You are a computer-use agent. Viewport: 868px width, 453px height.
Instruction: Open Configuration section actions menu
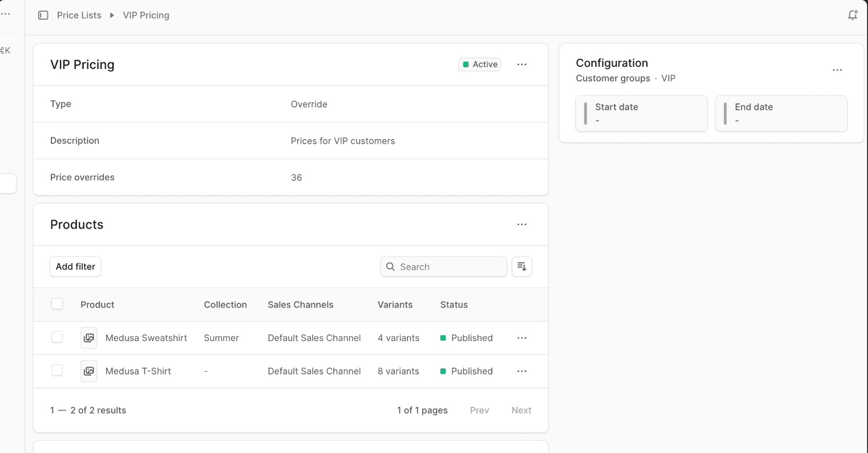coord(837,70)
